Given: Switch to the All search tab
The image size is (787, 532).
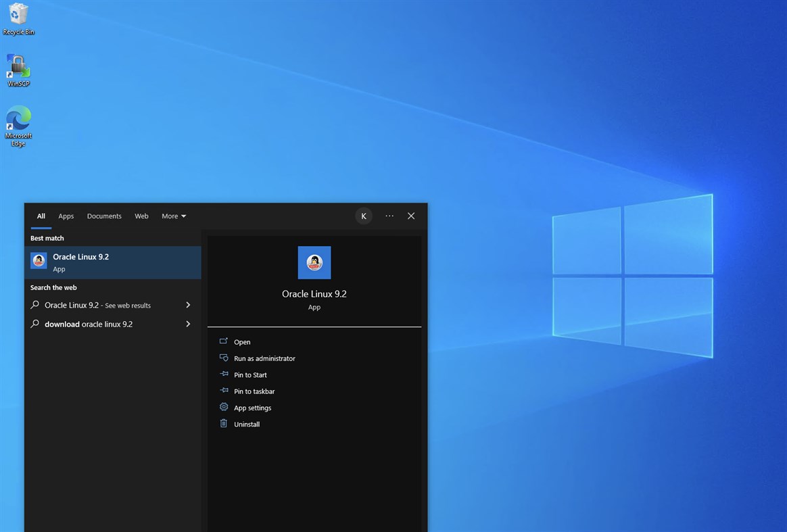Looking at the screenshot, I should tap(41, 216).
